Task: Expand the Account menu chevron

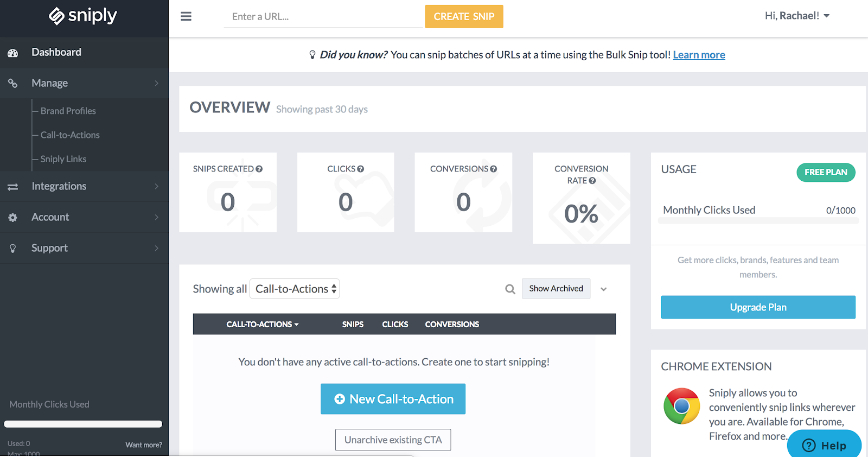Action: pos(157,217)
